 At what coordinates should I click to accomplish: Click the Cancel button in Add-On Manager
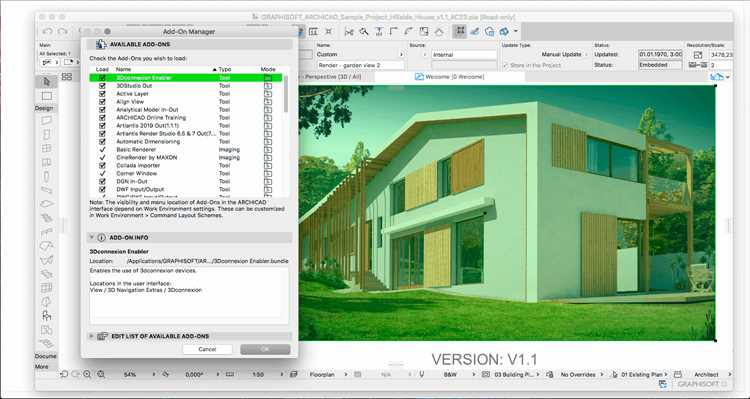[207, 349]
